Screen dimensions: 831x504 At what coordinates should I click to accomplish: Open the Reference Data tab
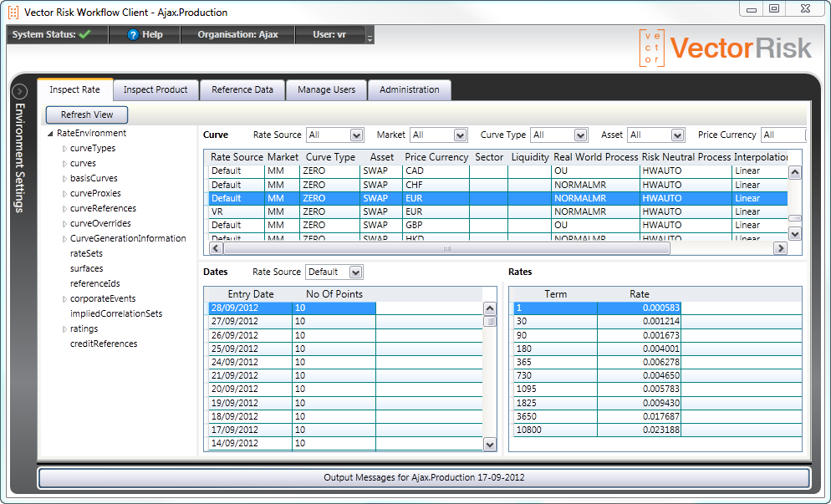point(242,89)
